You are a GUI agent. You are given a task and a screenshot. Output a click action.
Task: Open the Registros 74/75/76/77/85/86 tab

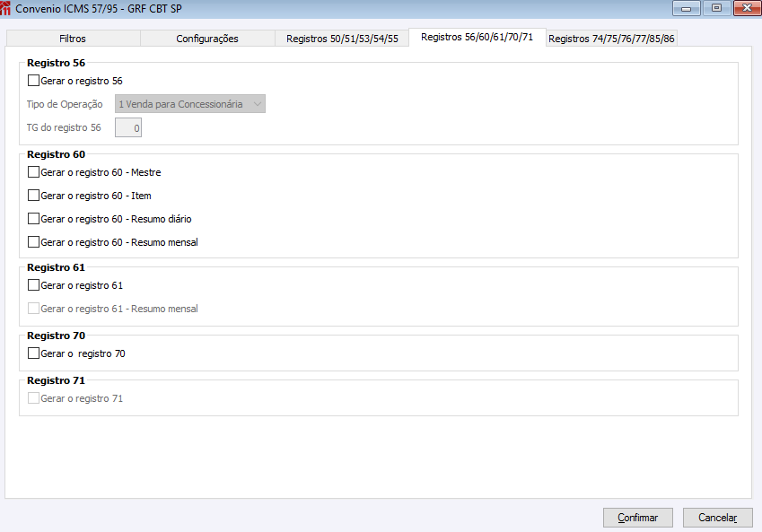[611, 39]
